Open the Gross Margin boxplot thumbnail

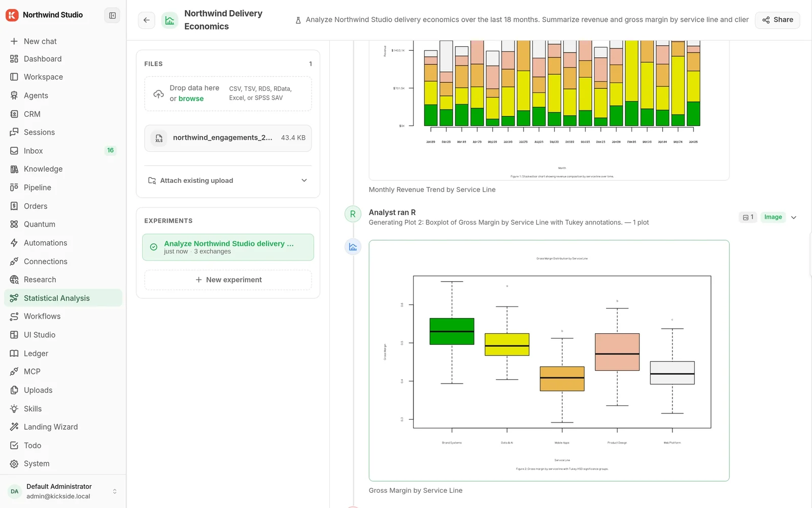(549, 361)
